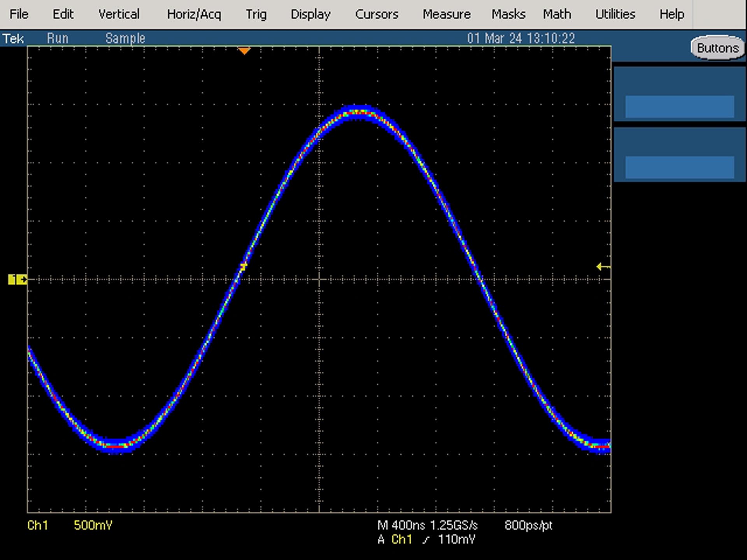Open the File menu

click(x=19, y=14)
